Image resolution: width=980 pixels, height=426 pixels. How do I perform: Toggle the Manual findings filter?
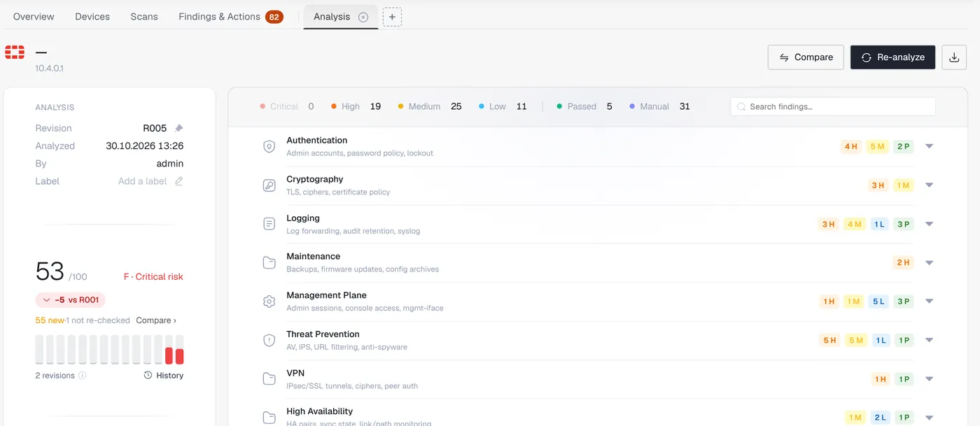point(659,106)
